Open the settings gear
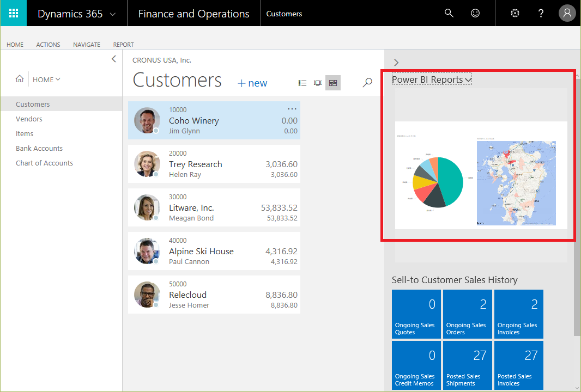 pos(515,13)
